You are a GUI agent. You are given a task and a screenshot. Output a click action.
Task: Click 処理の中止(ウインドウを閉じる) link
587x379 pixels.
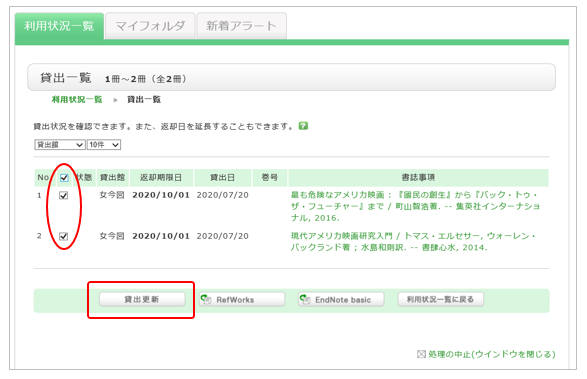point(492,354)
